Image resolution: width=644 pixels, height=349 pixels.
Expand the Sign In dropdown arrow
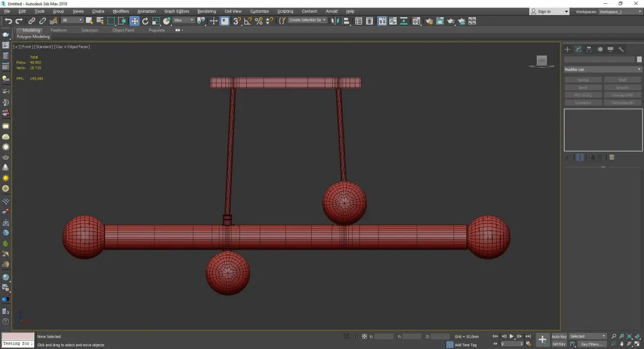(x=566, y=11)
